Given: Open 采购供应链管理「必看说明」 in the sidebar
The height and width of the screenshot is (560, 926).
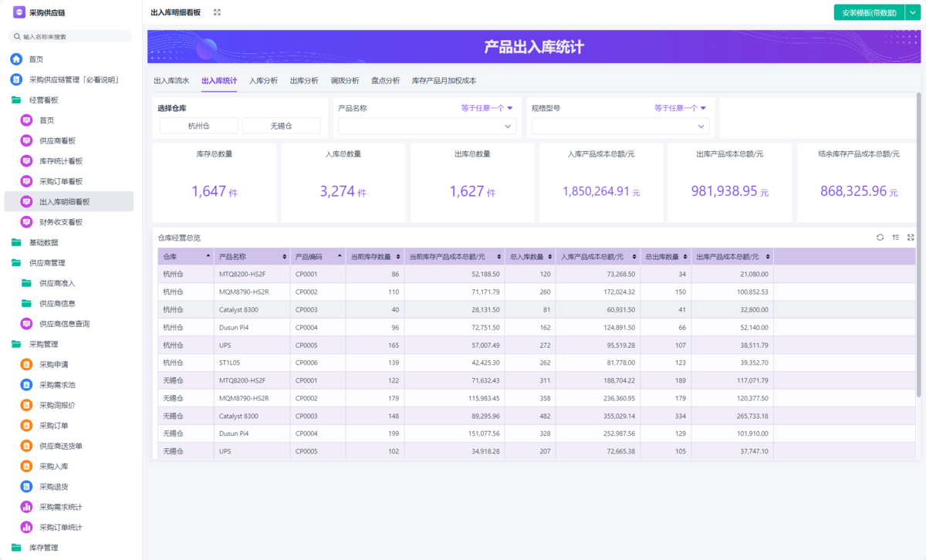Looking at the screenshot, I should point(73,79).
